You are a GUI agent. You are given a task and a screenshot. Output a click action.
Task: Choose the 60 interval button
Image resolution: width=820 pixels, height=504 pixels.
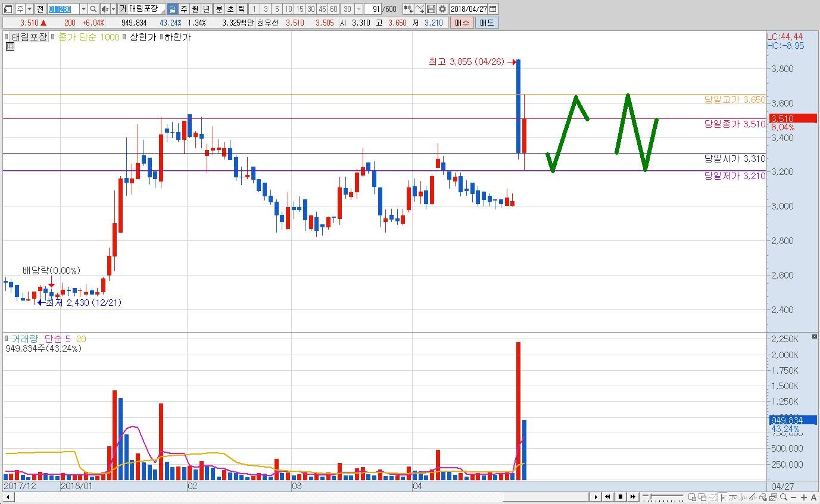pos(333,9)
